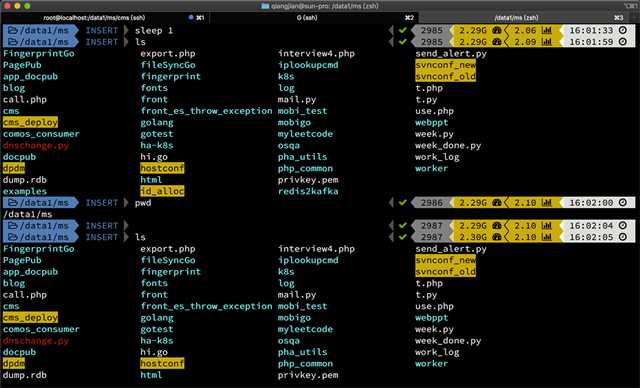Click the load value 2.09
640x388 pixels.
point(525,42)
